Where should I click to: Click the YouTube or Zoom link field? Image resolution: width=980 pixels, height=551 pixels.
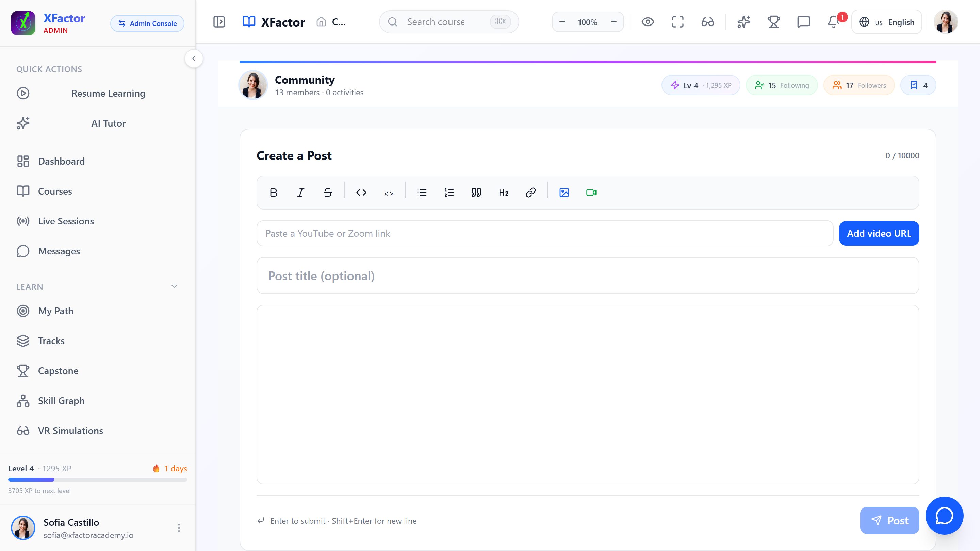click(545, 233)
